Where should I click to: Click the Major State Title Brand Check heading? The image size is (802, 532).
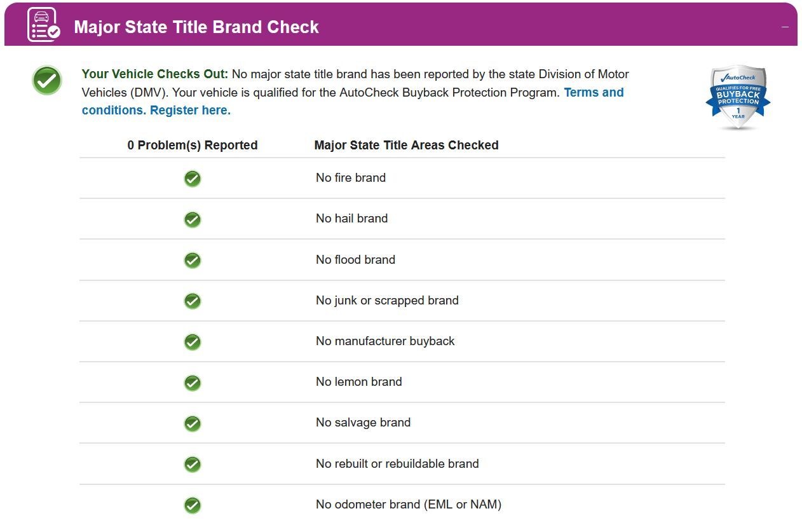pos(196,27)
